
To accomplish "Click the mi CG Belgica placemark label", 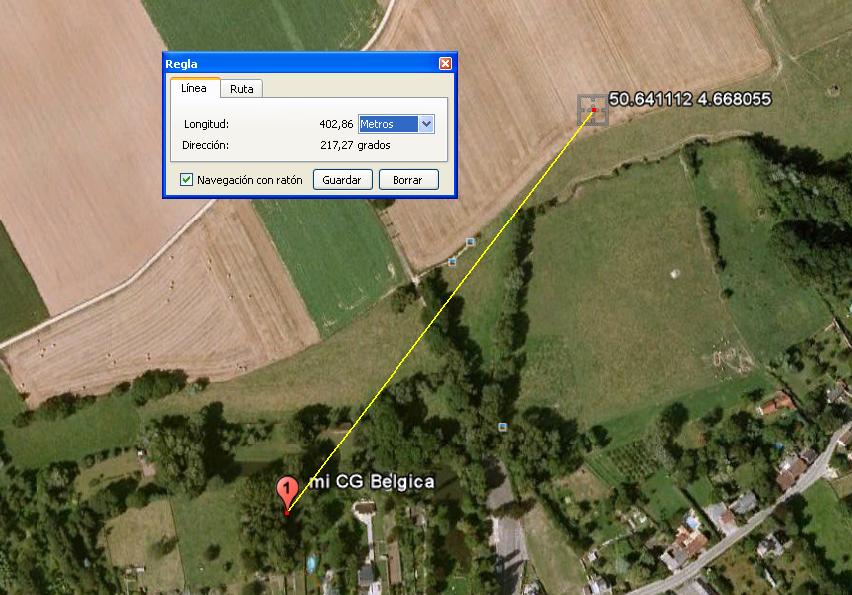I will [372, 482].
